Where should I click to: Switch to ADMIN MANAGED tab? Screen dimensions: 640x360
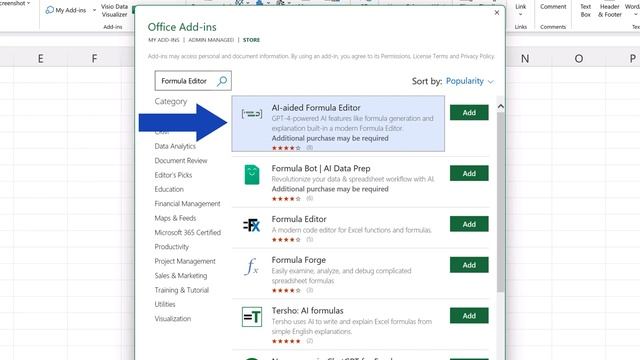[211, 40]
